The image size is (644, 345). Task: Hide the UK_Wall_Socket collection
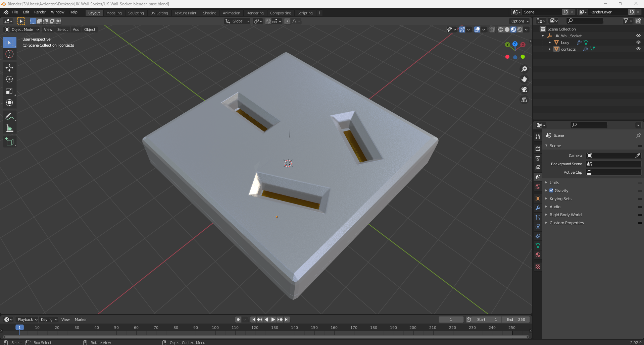pyautogui.click(x=638, y=36)
